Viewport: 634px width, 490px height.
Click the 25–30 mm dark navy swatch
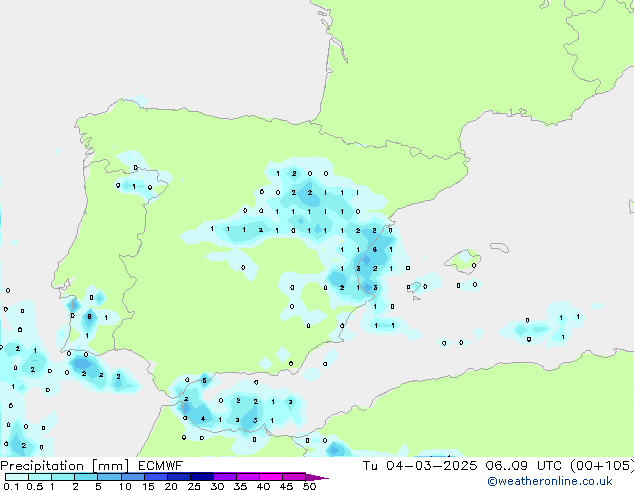(x=202, y=477)
